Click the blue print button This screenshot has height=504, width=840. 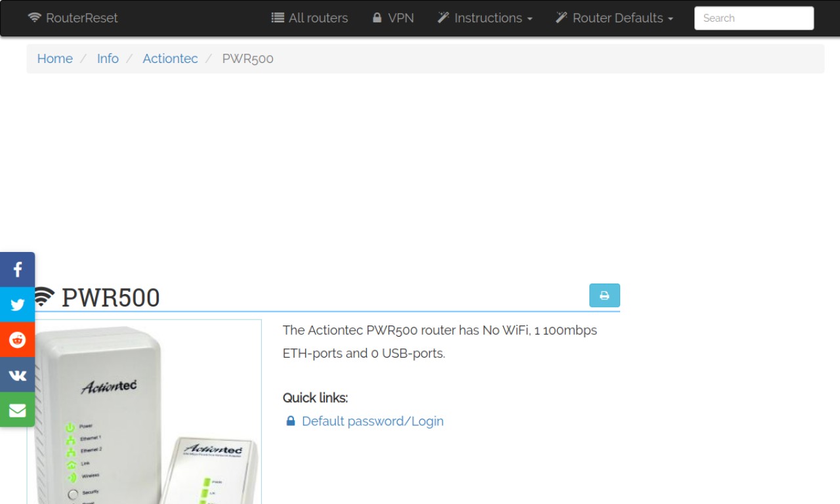click(x=604, y=295)
